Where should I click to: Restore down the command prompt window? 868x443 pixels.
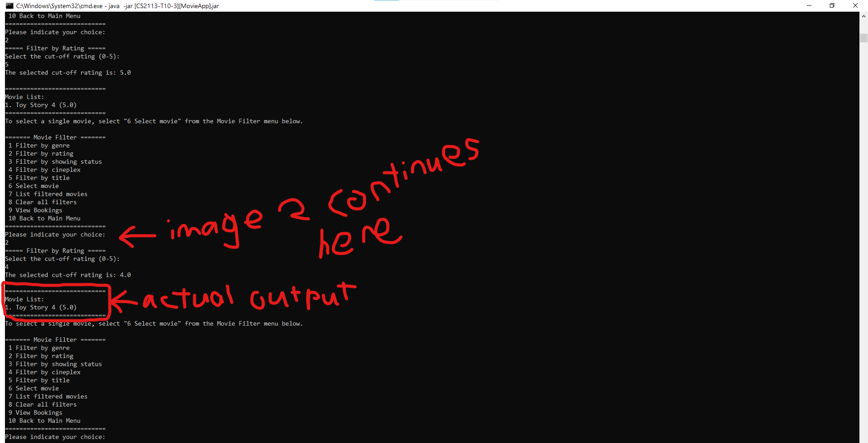[832, 6]
